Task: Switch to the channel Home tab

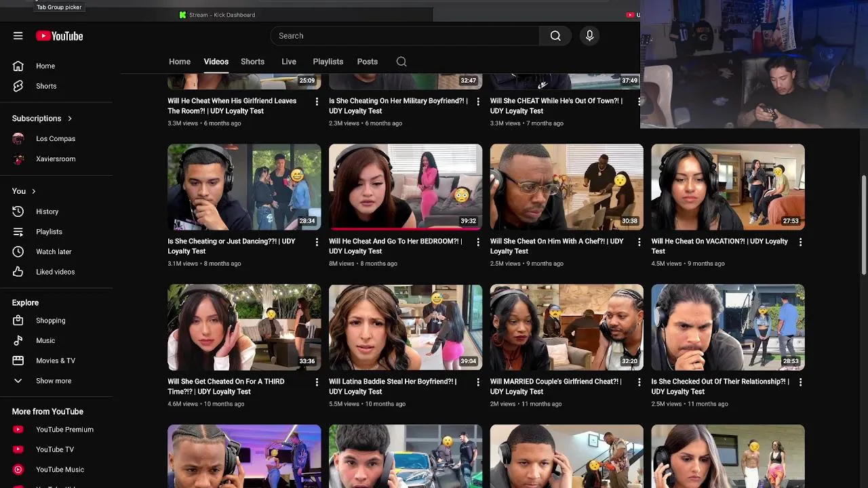Action: [x=180, y=62]
